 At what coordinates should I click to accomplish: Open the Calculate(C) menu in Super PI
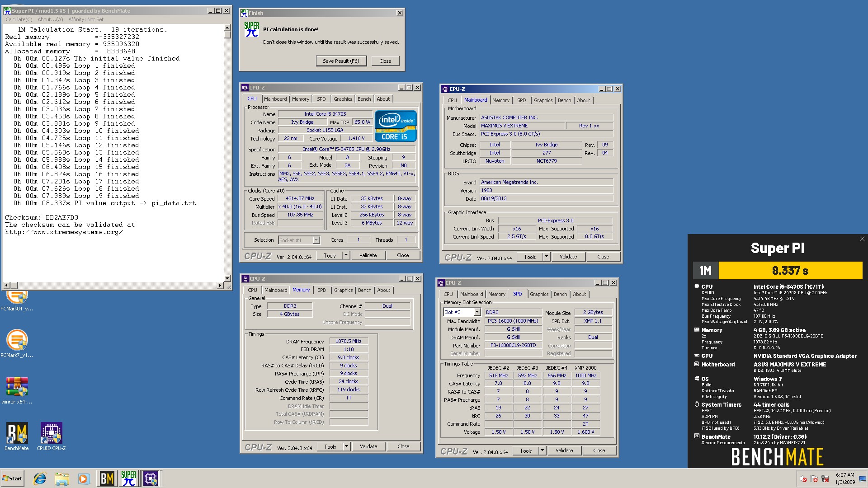(x=19, y=19)
